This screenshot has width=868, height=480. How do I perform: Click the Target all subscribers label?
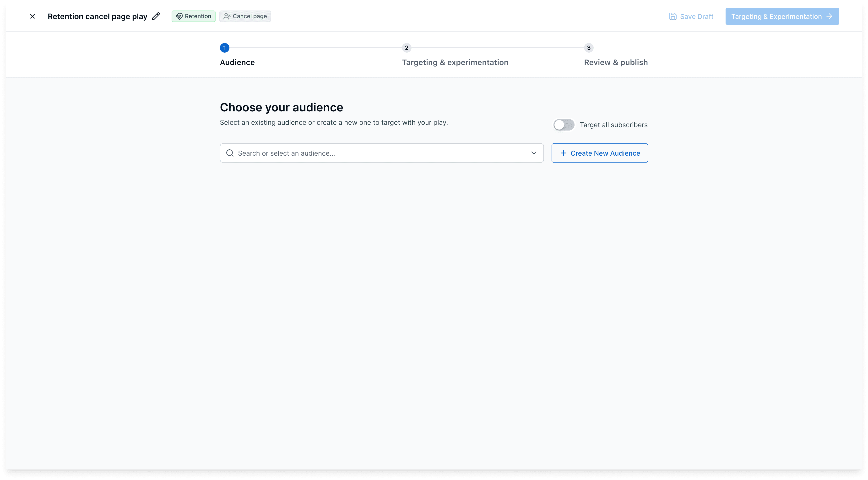point(613,125)
